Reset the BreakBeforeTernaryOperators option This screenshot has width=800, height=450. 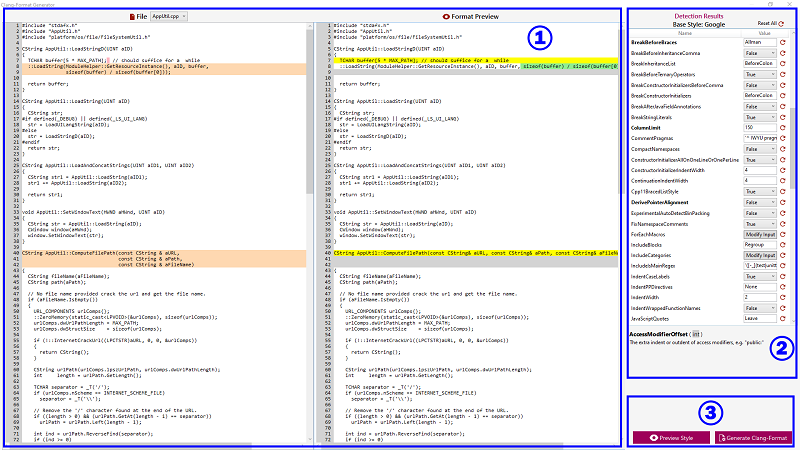782,74
